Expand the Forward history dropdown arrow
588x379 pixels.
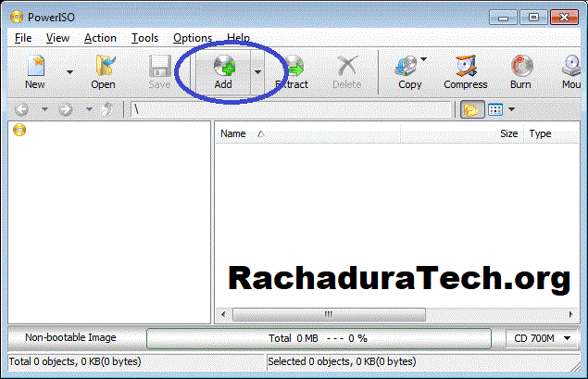tap(89, 109)
